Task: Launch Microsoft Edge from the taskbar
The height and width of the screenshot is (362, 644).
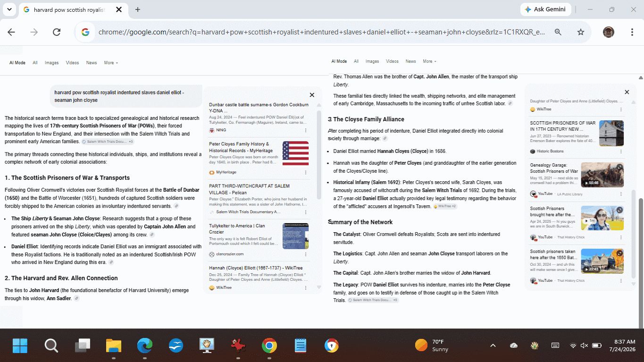Action: click(145, 345)
